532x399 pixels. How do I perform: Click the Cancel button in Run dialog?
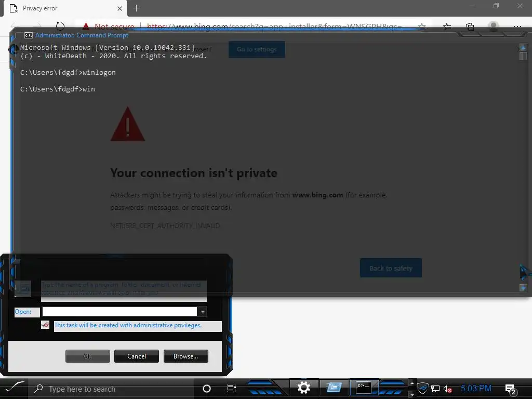coord(137,356)
